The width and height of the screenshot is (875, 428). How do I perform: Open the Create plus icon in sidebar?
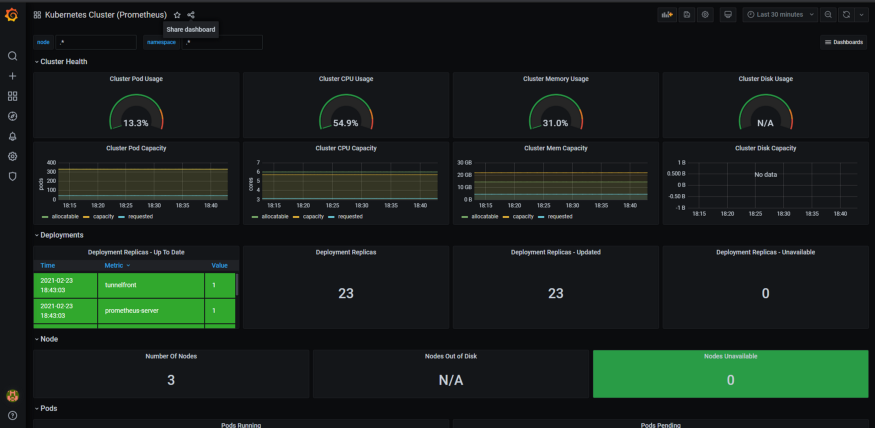(x=12, y=76)
